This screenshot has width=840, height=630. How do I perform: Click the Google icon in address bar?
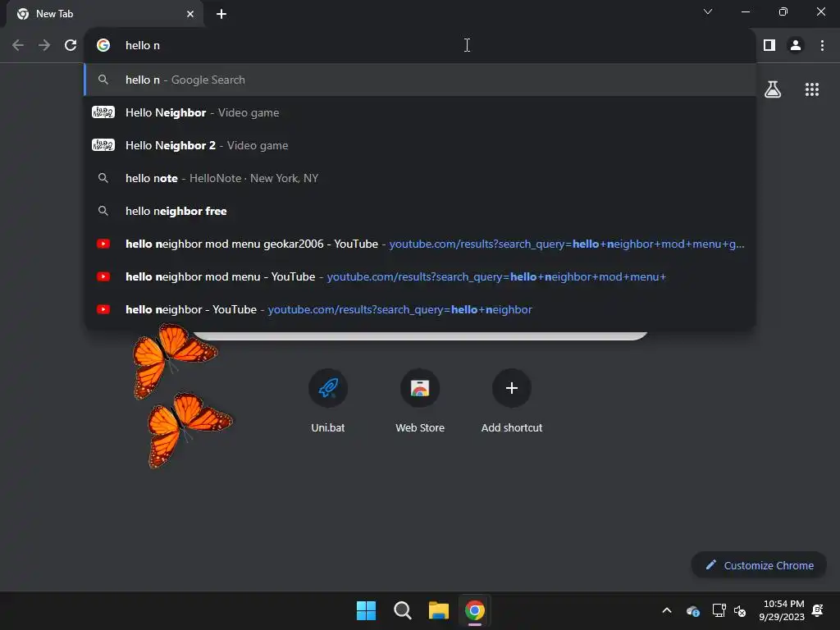click(x=103, y=46)
